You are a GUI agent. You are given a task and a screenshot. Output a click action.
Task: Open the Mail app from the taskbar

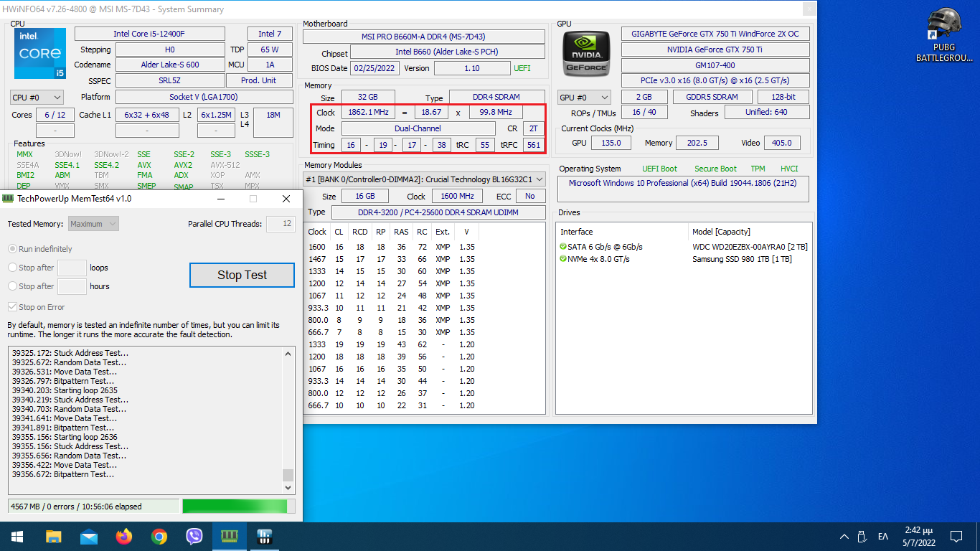coord(89,536)
